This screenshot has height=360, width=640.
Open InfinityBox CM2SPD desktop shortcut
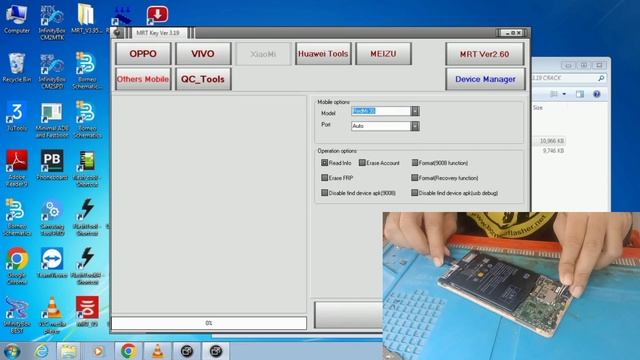tap(52, 71)
